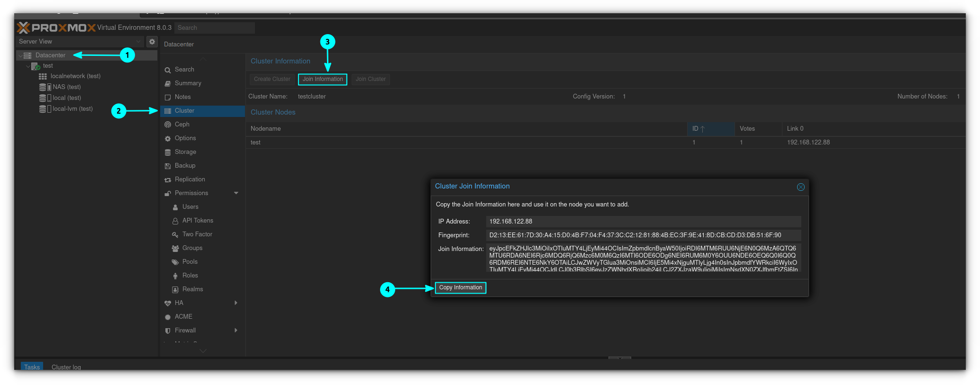Expand the HA submenu arrow

236,303
